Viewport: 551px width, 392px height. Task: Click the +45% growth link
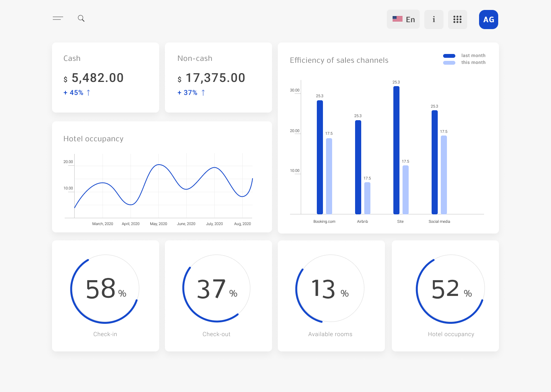click(73, 92)
